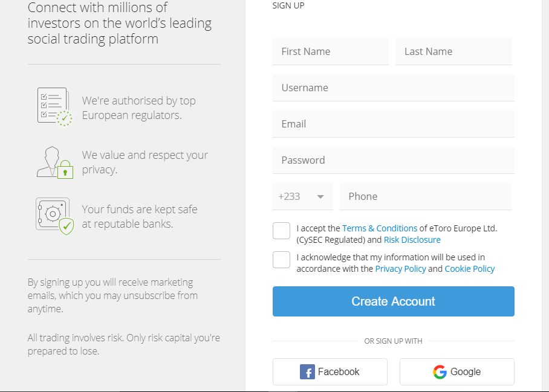Click the Phone number field
The height and width of the screenshot is (392, 549).
click(x=425, y=197)
